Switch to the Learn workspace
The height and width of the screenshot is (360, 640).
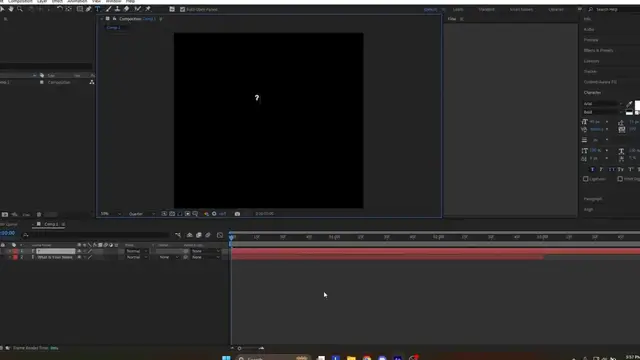[x=458, y=9]
